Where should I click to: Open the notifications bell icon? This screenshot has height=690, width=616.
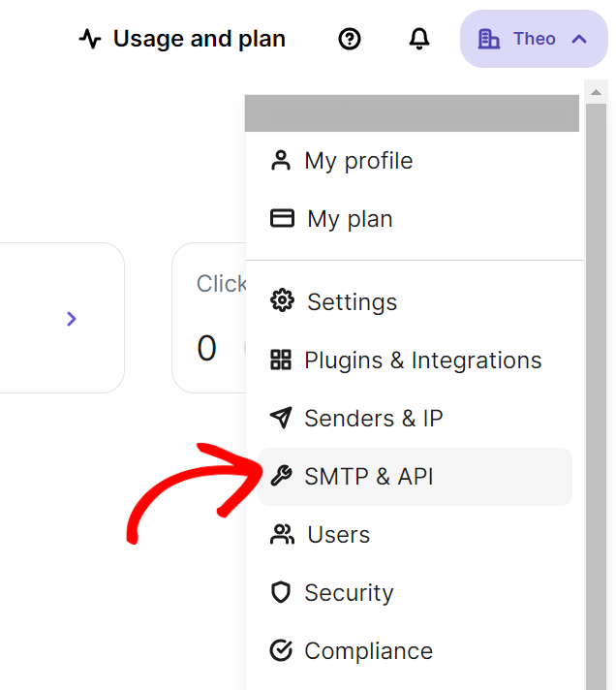click(419, 39)
